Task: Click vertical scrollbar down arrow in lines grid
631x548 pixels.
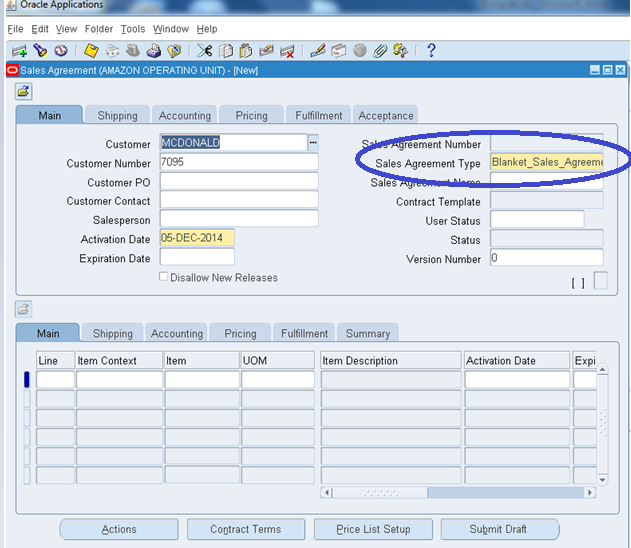Action: (x=602, y=480)
